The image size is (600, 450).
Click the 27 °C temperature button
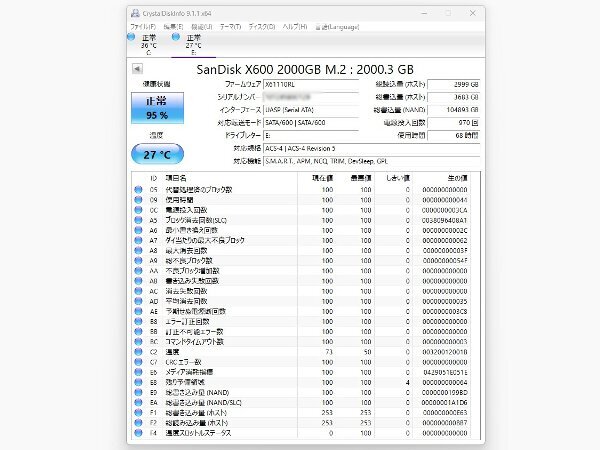[157, 154]
